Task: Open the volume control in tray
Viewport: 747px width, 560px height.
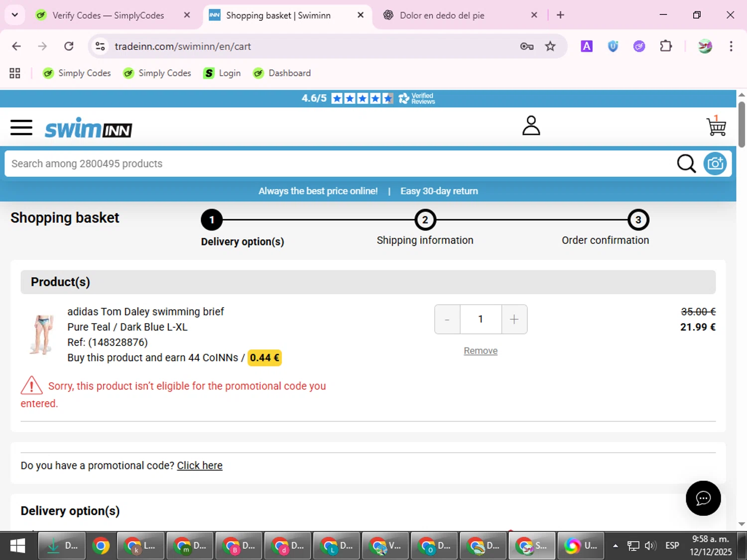Action: pos(650,546)
